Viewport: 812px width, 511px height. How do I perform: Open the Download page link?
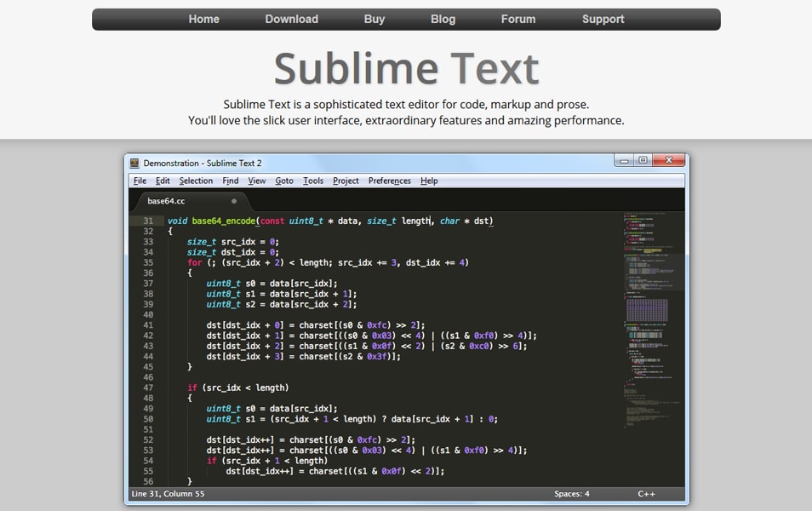coord(292,20)
